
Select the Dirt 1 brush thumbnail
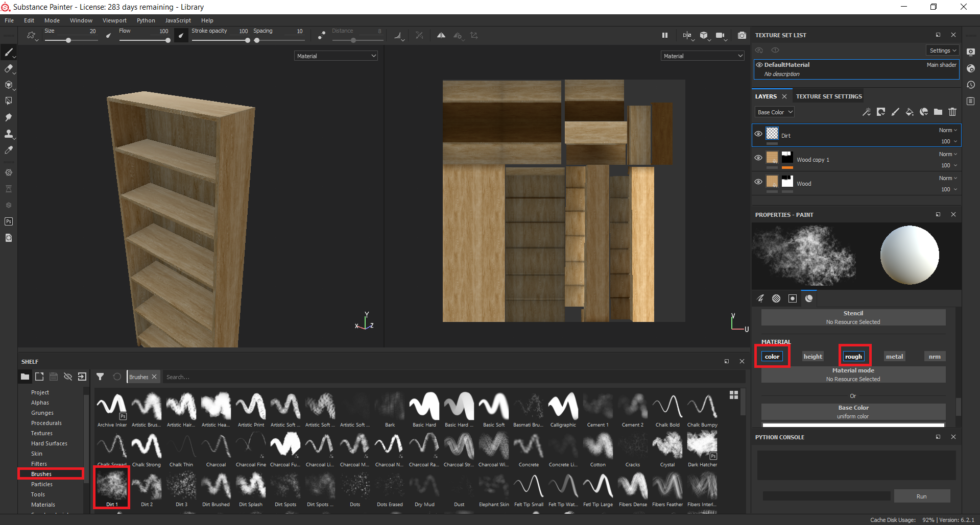[112, 488]
